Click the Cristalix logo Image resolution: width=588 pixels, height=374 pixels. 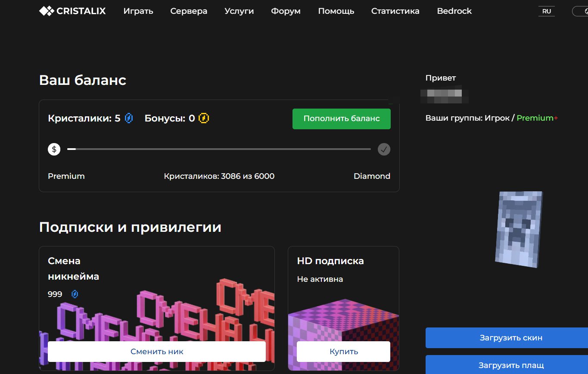point(72,11)
